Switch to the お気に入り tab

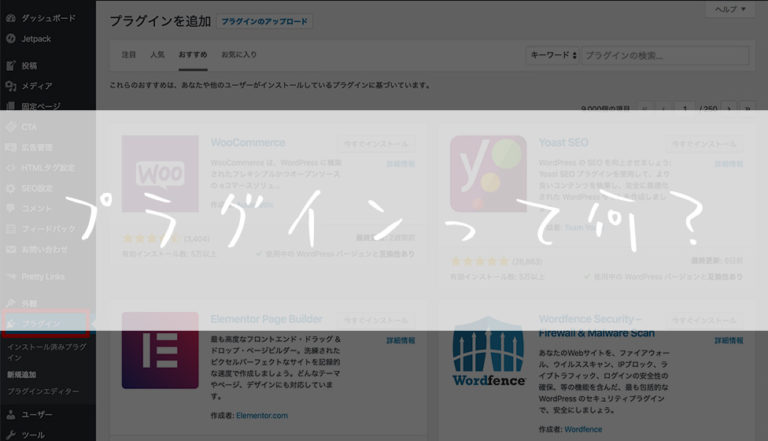point(239,54)
